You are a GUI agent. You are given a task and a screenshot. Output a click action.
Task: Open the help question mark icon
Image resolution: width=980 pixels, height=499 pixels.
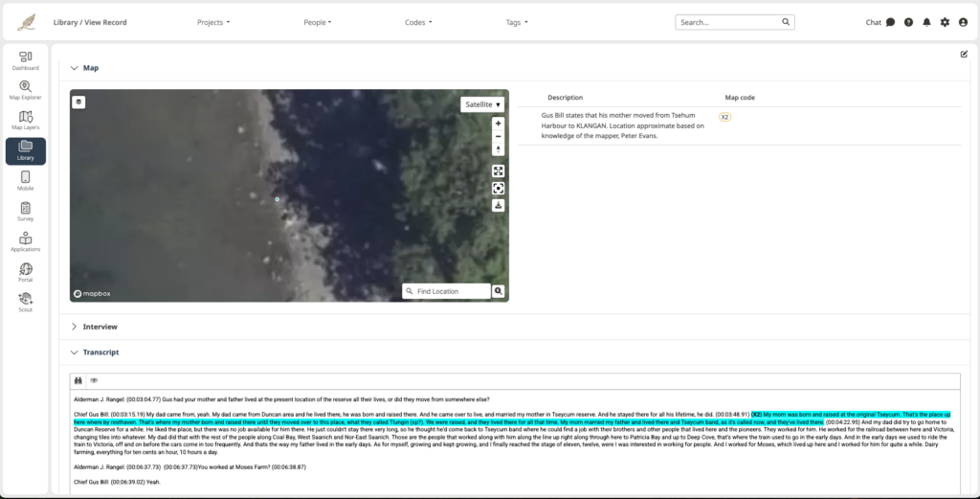point(909,22)
